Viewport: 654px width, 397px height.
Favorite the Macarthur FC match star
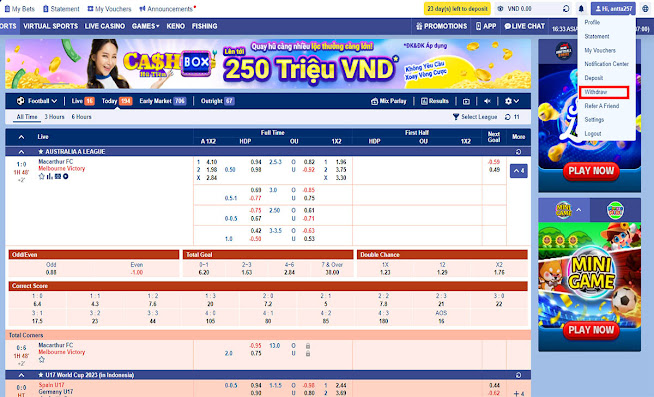coord(41,176)
